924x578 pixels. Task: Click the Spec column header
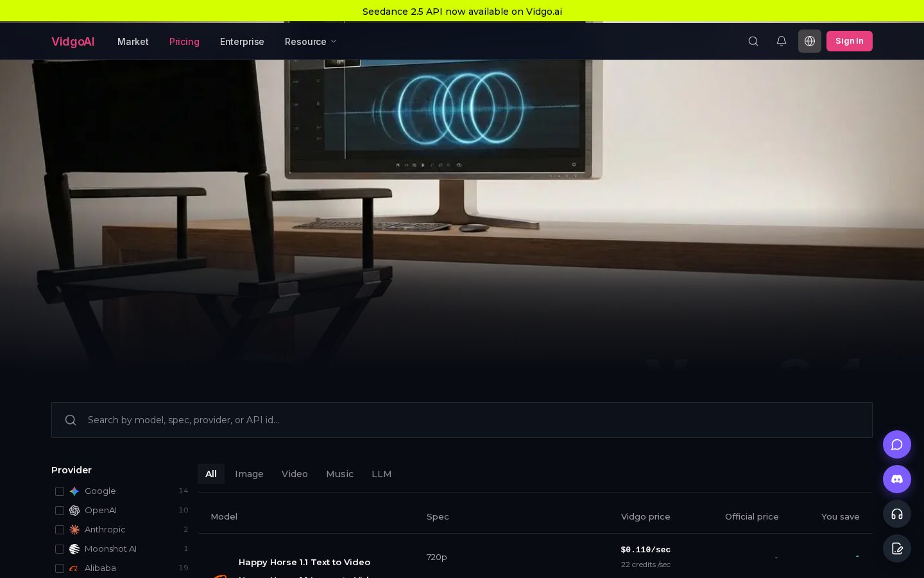438,516
